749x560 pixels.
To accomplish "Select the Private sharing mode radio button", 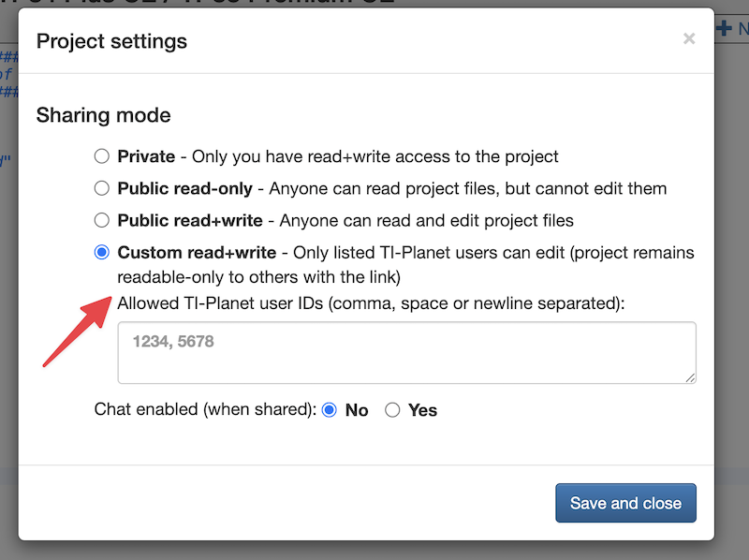I will (x=102, y=156).
